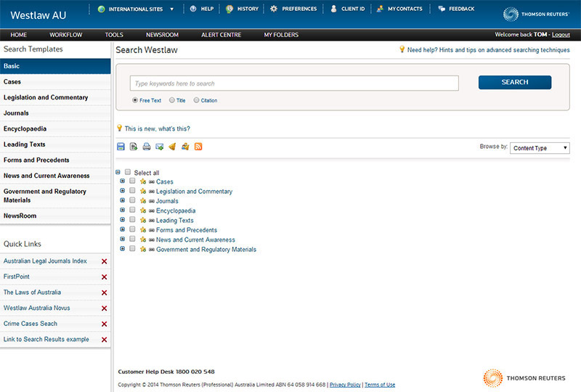Click the favourite star icon beside Cases

(x=143, y=181)
